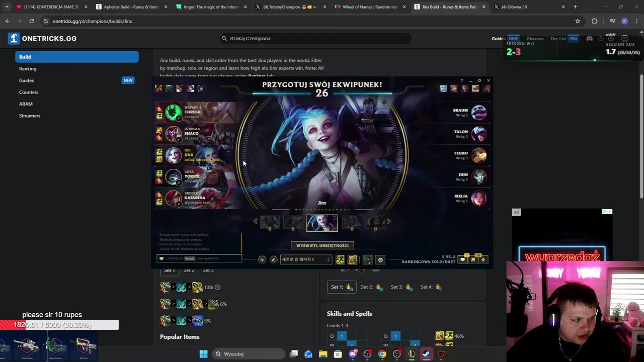This screenshot has width=644, height=362.
Task: Open League client help question mark
Action: [x=461, y=80]
